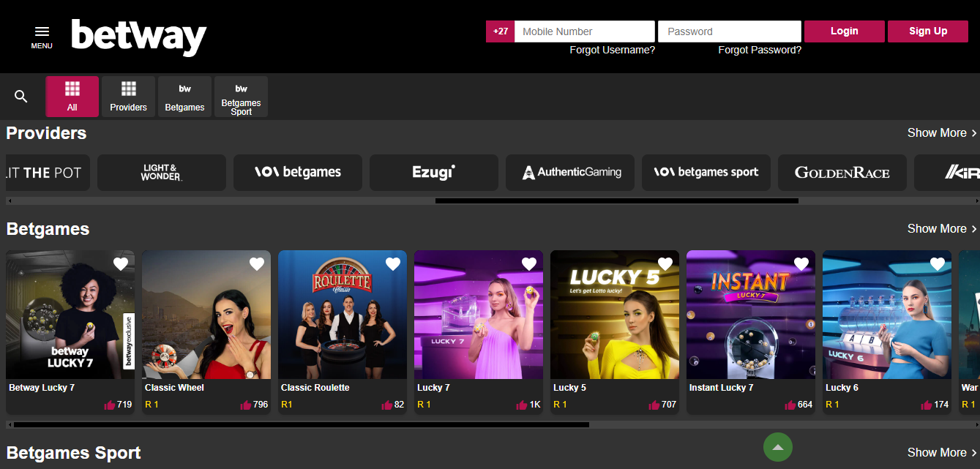Click the betway logo

tap(139, 37)
